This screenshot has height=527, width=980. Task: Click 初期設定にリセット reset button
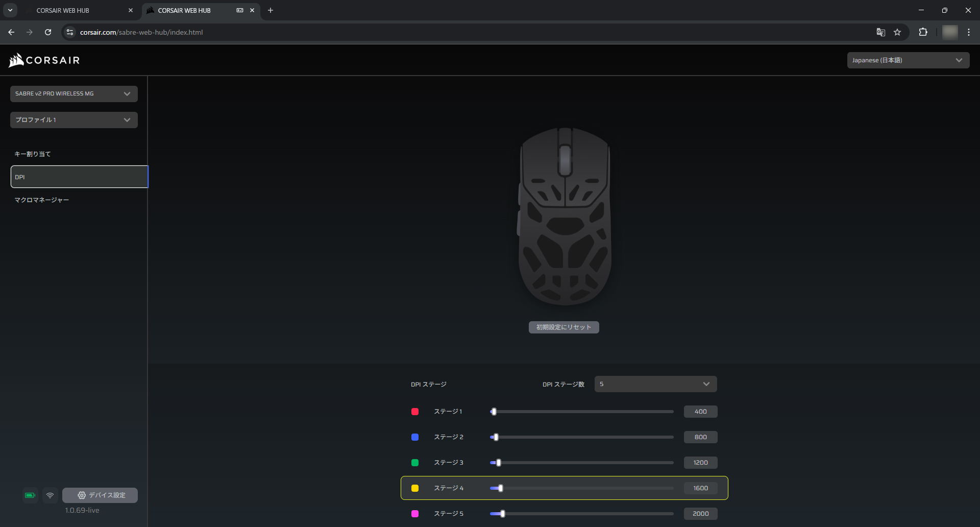(x=564, y=327)
